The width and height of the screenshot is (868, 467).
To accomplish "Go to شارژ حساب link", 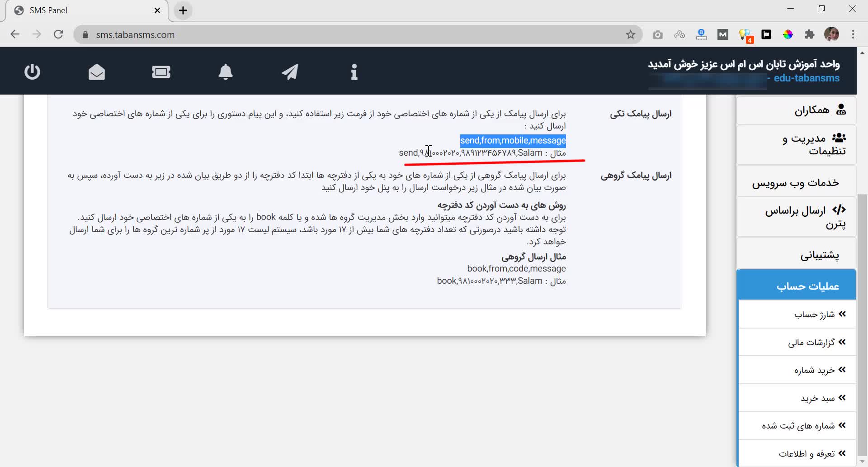I will tap(814, 315).
